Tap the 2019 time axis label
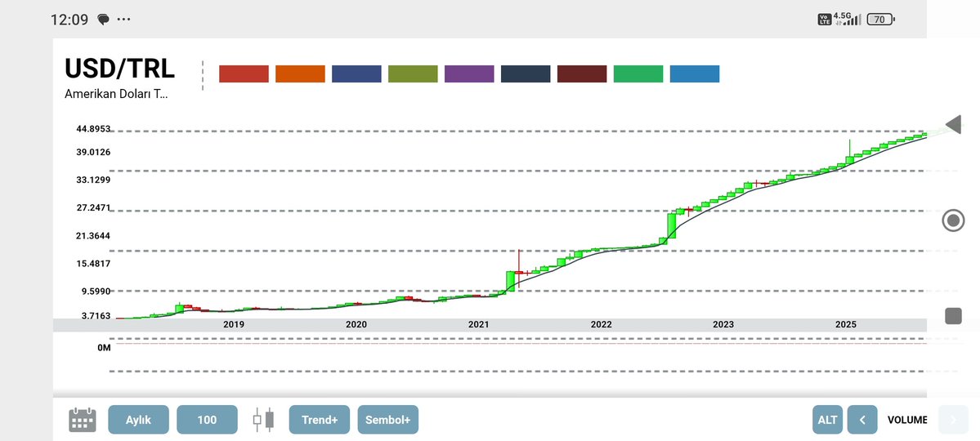 pyautogui.click(x=233, y=325)
